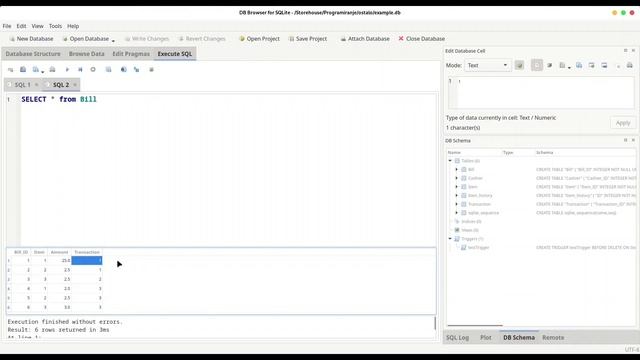Open the Help menu
Screen dimensions: 640x360
(x=73, y=26)
